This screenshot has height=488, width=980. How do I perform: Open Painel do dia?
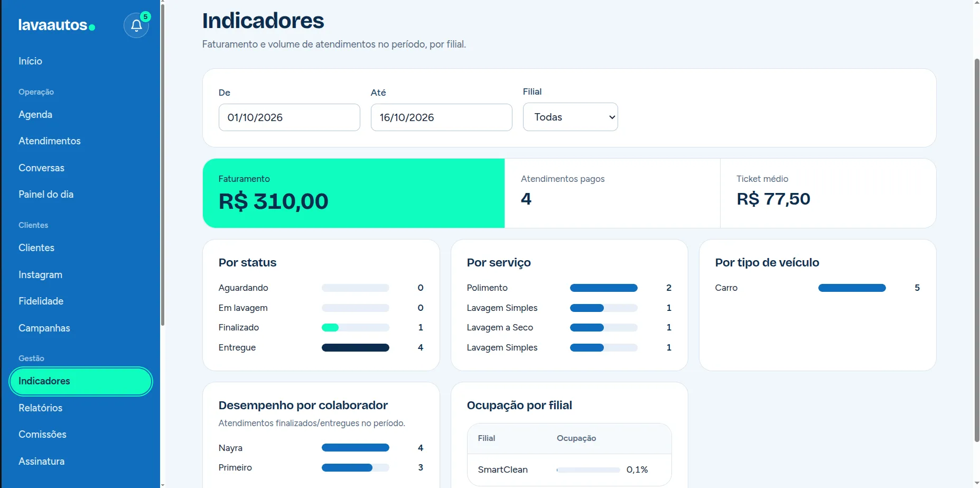click(x=46, y=195)
